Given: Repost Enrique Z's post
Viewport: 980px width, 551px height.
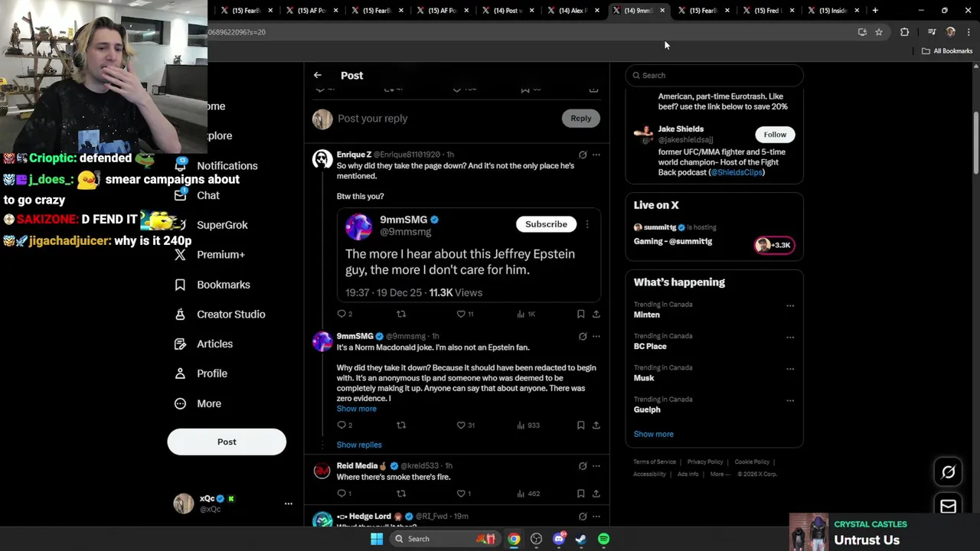Looking at the screenshot, I should pos(400,314).
